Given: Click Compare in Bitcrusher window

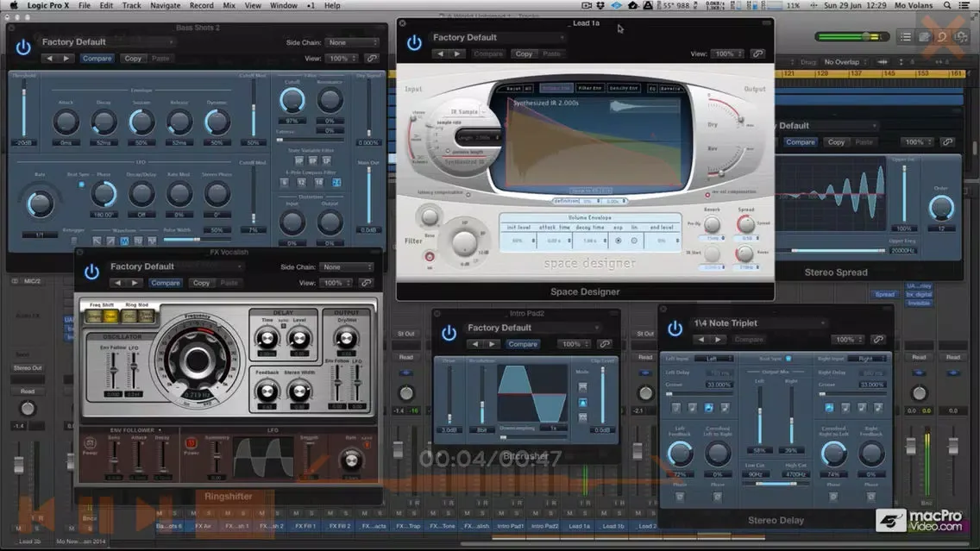Looking at the screenshot, I should (x=523, y=344).
